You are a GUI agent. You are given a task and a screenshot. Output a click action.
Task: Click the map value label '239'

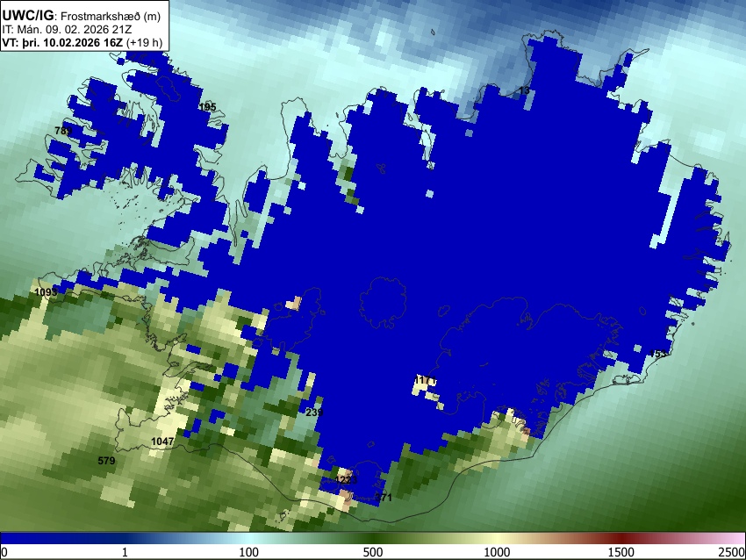tap(314, 412)
